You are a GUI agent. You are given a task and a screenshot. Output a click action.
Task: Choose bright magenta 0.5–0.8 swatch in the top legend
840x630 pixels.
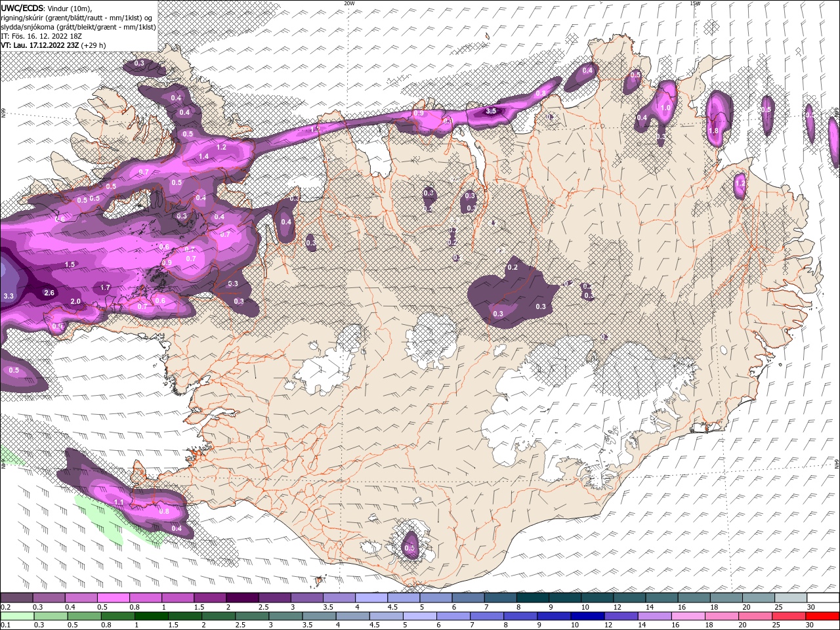113,598
